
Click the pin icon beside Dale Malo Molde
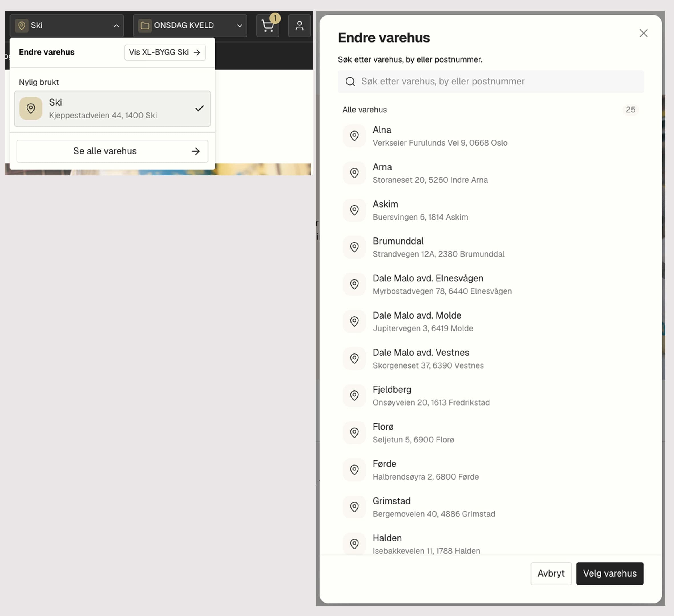(354, 321)
